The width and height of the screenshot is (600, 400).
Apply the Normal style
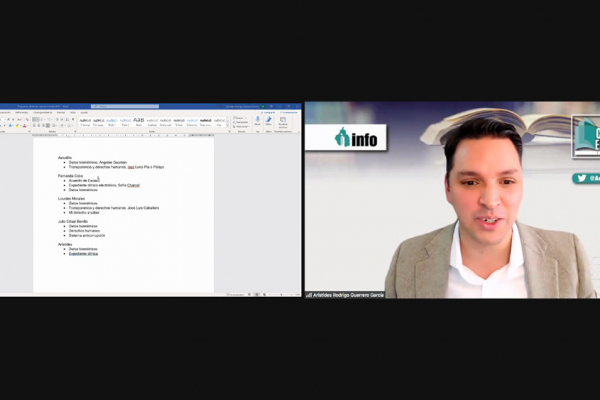click(85, 122)
